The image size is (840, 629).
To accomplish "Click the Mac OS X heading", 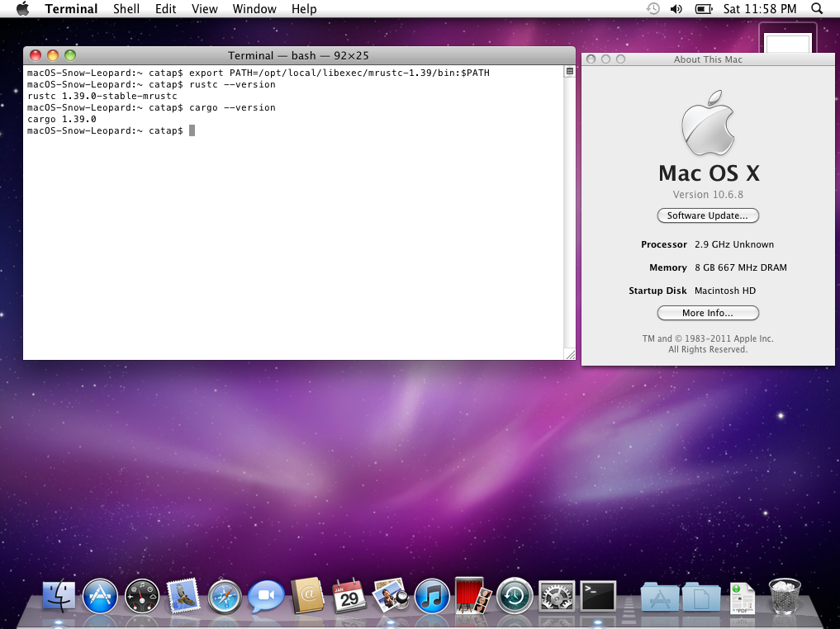I will [709, 173].
